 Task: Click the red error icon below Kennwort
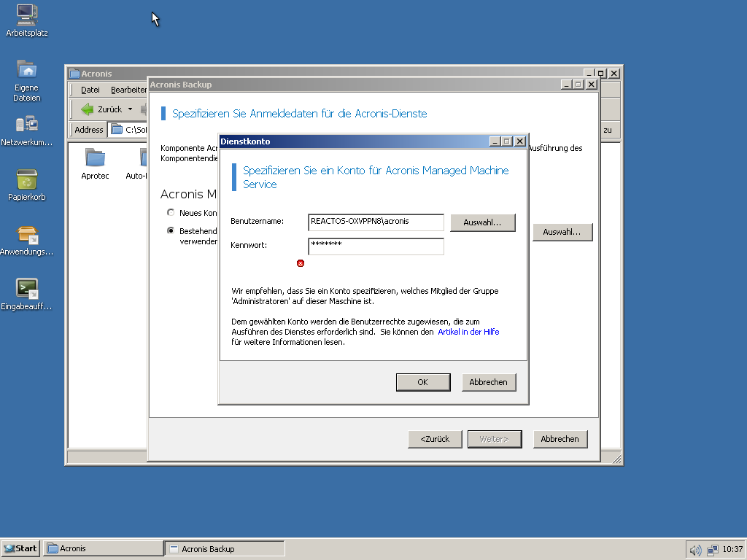click(x=301, y=263)
